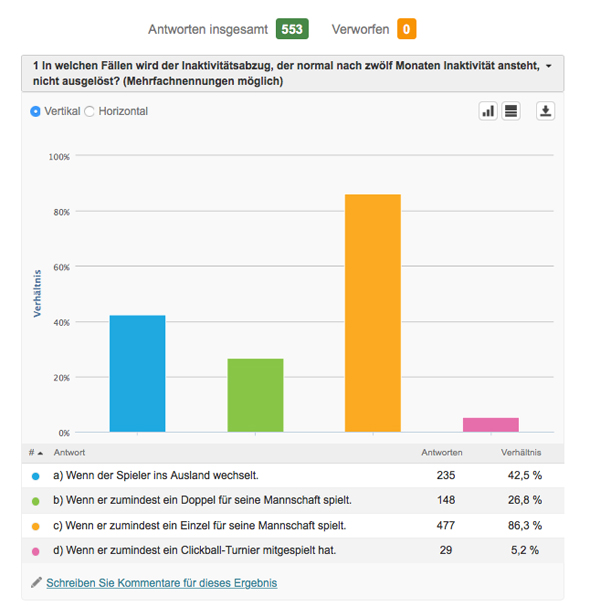Switch to the bar chart view icon
Screen dimensions: 590x606
(488, 111)
